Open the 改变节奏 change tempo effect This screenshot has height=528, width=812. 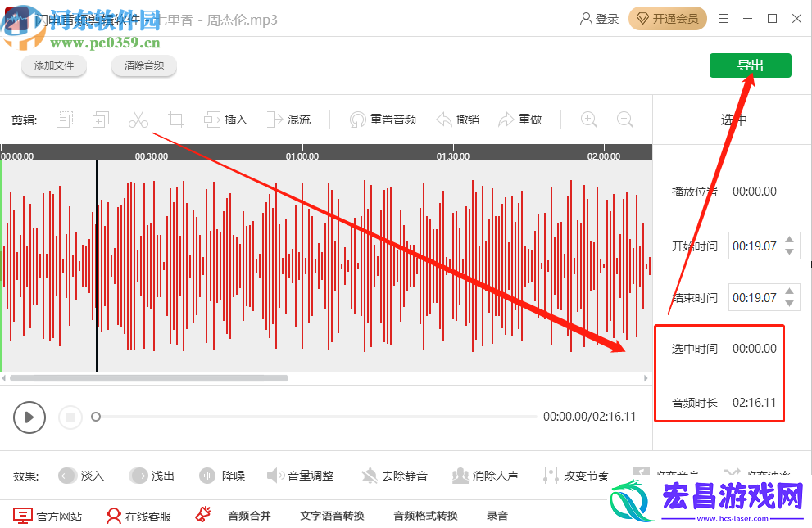pos(576,476)
